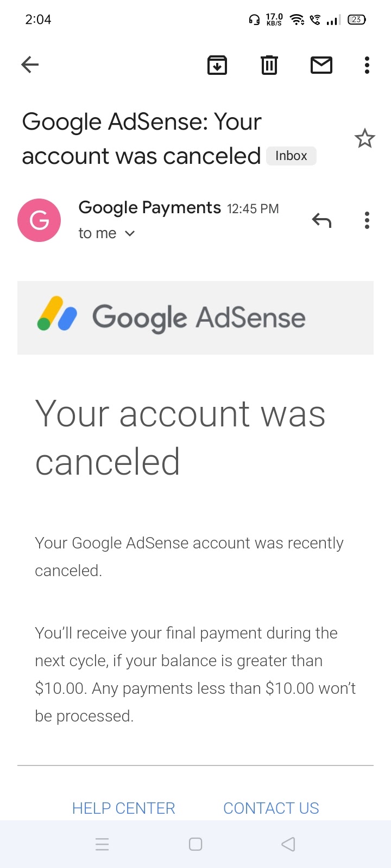Delete this email with trash icon
The image size is (391, 868).
[x=269, y=65]
